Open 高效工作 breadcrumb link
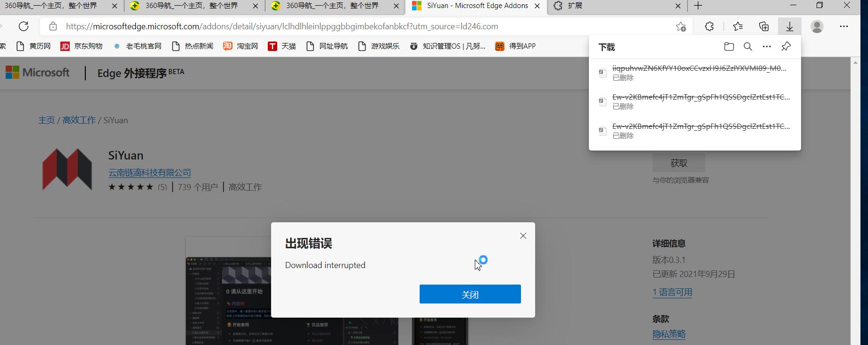Image resolution: width=868 pixels, height=345 pixels. tap(79, 120)
